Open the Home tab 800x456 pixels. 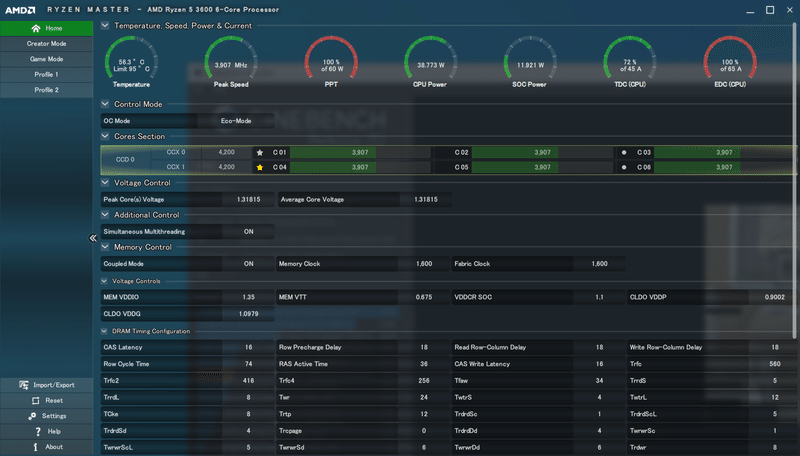(x=46, y=29)
